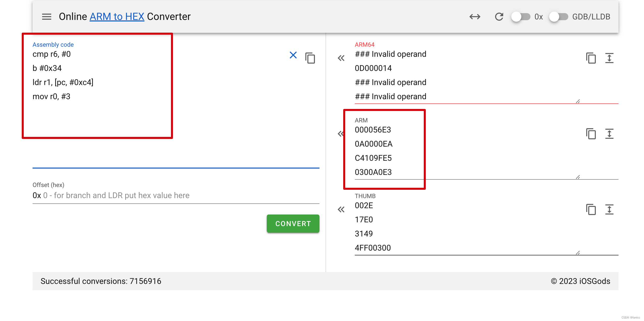Expand the THUMB output box height
The image size is (644, 321).
[x=609, y=209]
